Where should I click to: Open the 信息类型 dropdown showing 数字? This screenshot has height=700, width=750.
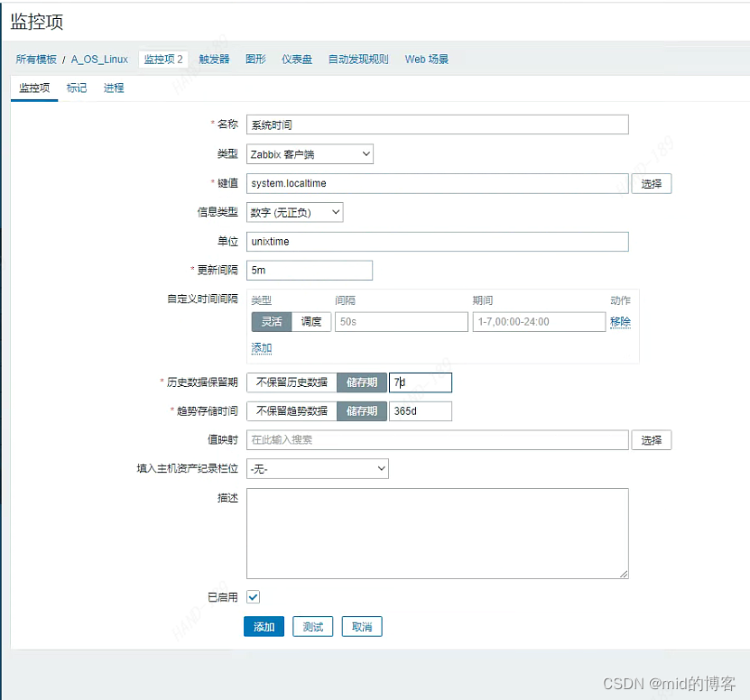[294, 212]
